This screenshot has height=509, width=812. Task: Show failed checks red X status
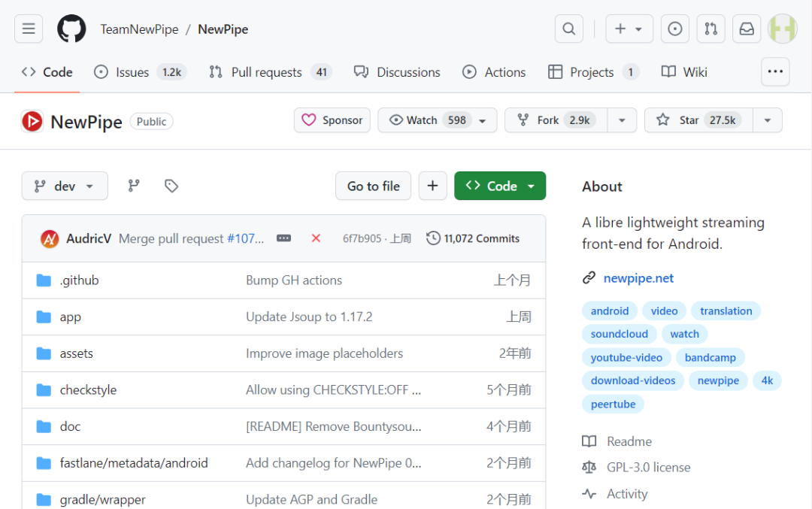click(316, 238)
